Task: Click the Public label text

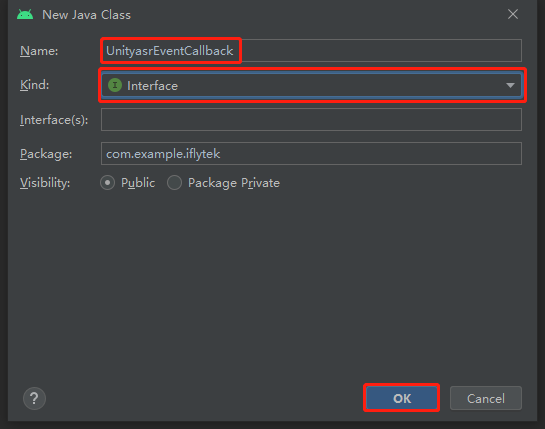Action: [x=138, y=183]
